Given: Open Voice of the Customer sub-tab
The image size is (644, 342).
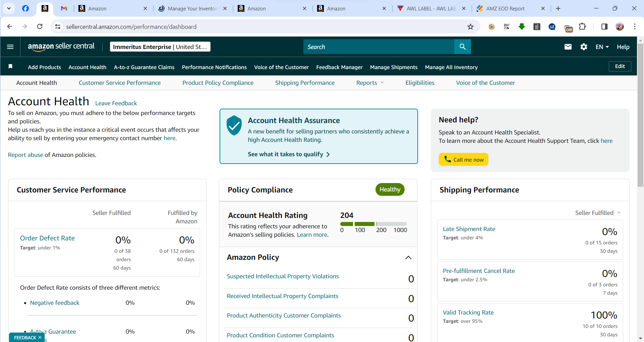Looking at the screenshot, I should [x=485, y=83].
